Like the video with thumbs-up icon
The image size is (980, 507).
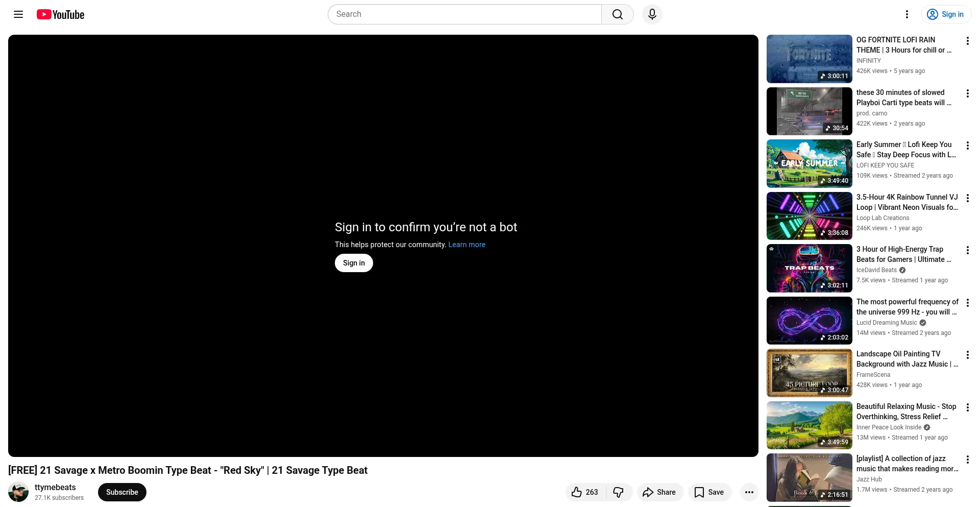[585, 492]
